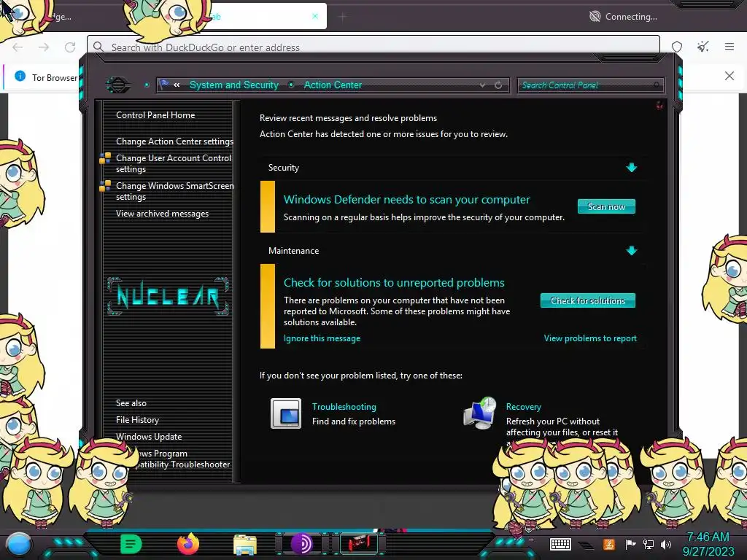Click the Recovery computer icon
The image size is (747, 560).
coord(480,413)
